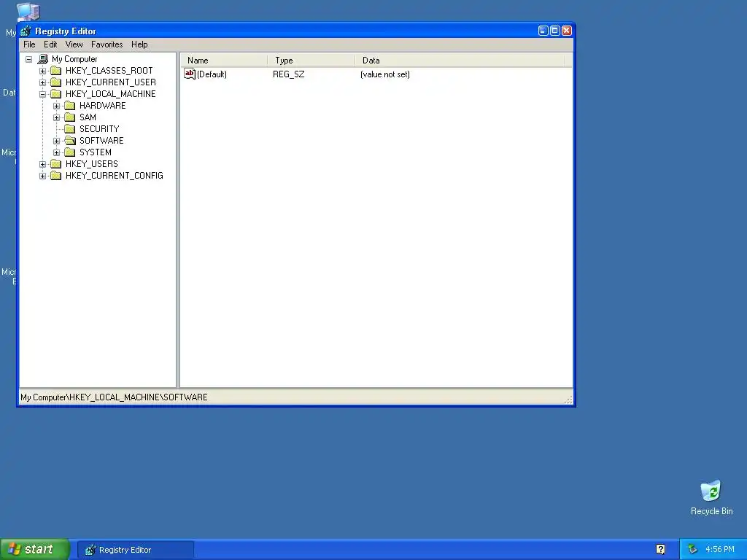Select the HARDWARE key label
The width and height of the screenshot is (747, 560).
click(102, 106)
